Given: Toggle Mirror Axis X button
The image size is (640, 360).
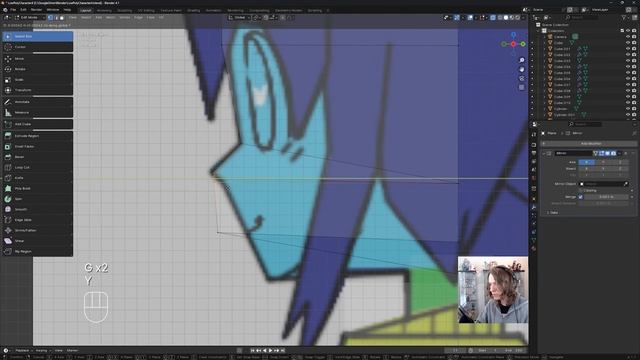Looking at the screenshot, I should [587, 162].
